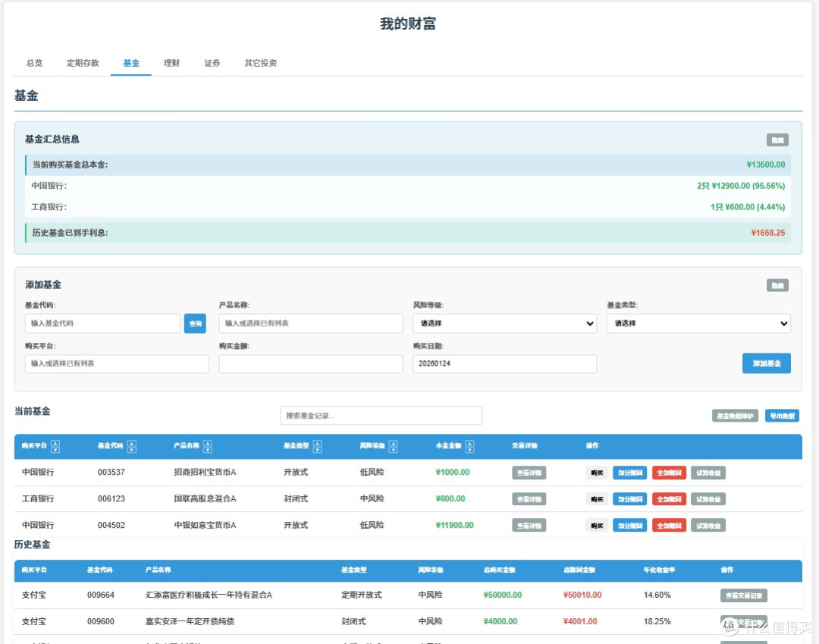The height and width of the screenshot is (644, 819).
Task: Focus the 购买平台 input field
Action: (117, 363)
